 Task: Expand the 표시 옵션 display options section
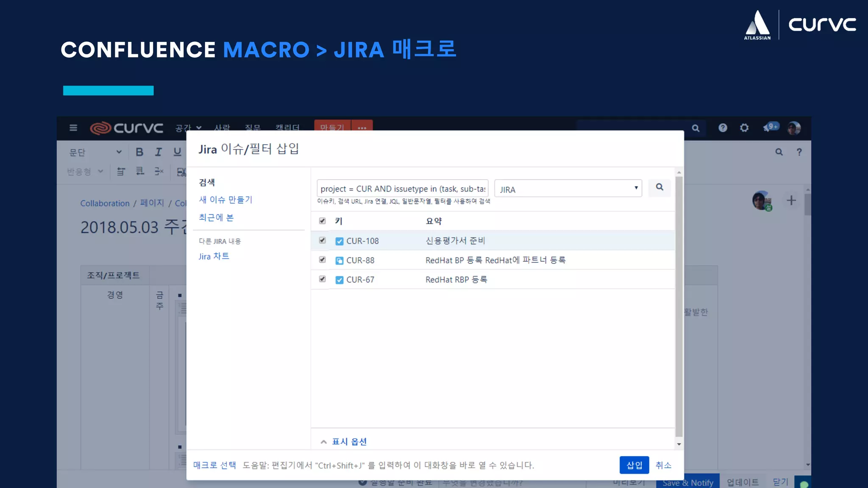click(x=344, y=442)
